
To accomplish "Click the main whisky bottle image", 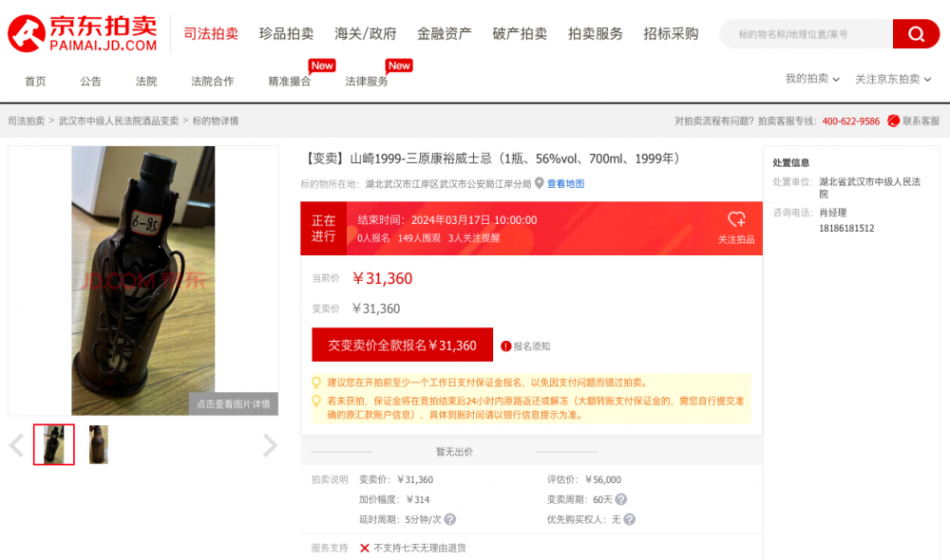I will pos(143,280).
